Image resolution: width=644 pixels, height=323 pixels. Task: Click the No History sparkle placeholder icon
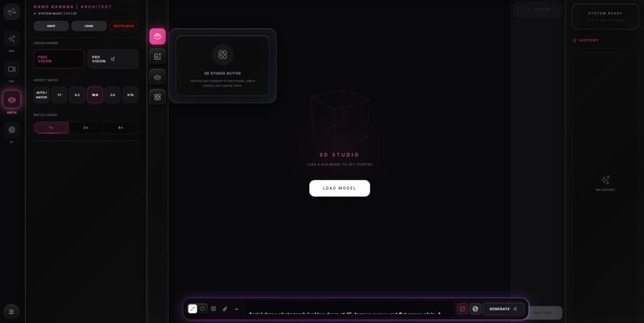(606, 179)
